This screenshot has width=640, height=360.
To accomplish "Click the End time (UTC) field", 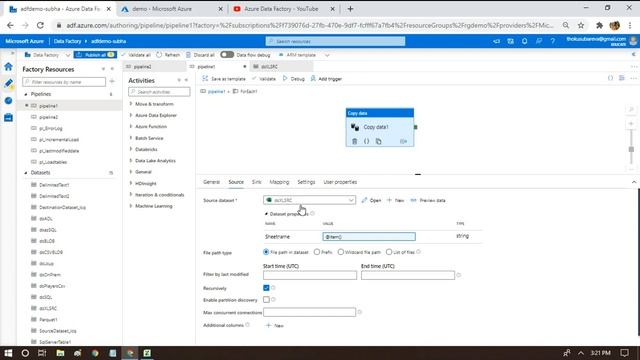I will [x=408, y=275].
